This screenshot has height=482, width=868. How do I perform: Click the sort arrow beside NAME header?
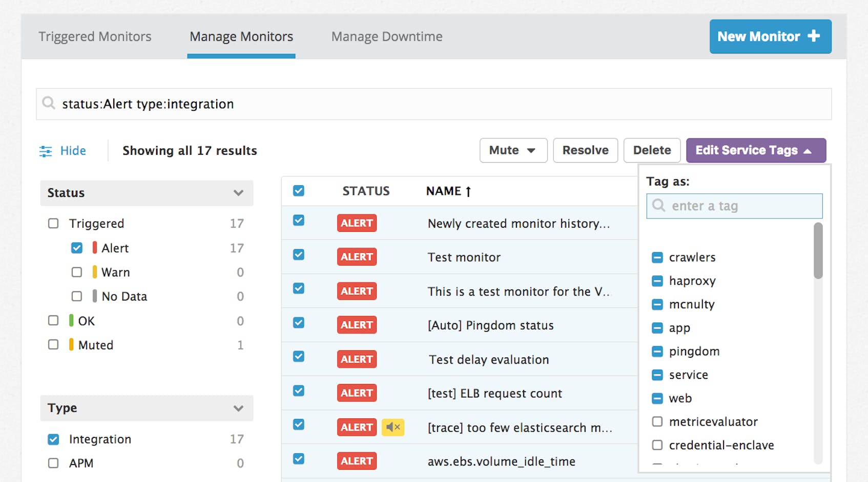click(468, 190)
